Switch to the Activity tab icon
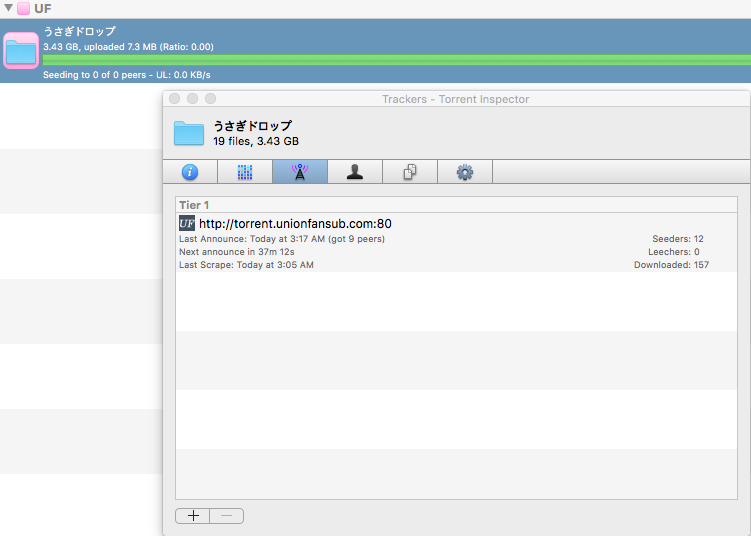Image resolution: width=751 pixels, height=536 pixels. point(245,172)
